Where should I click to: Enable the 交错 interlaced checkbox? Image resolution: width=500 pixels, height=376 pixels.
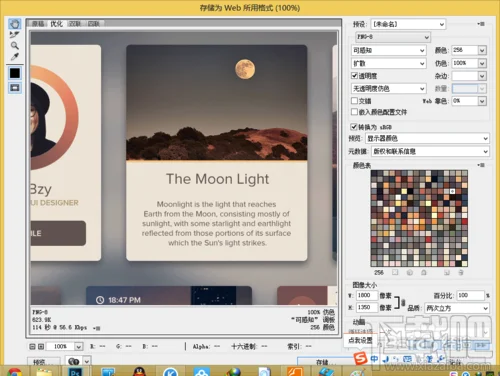(x=355, y=100)
